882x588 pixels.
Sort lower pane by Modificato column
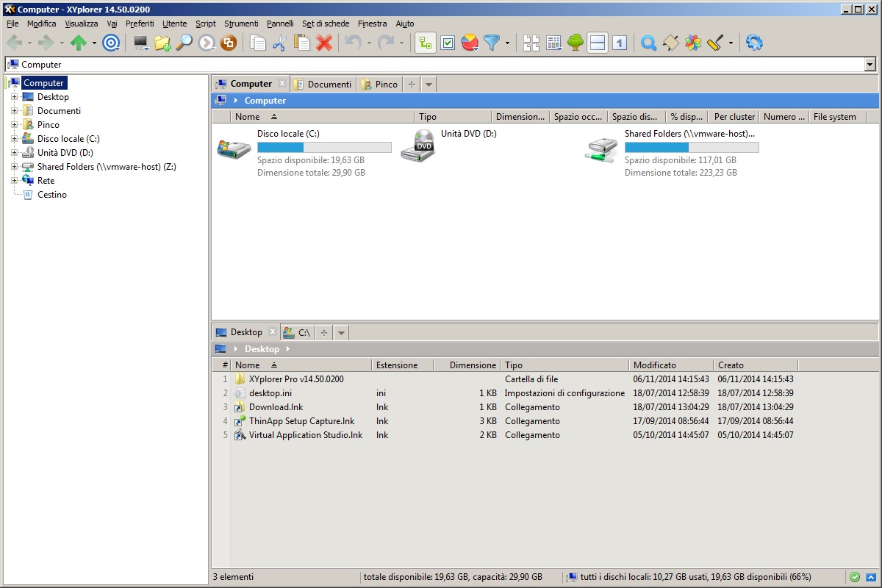tap(671, 365)
